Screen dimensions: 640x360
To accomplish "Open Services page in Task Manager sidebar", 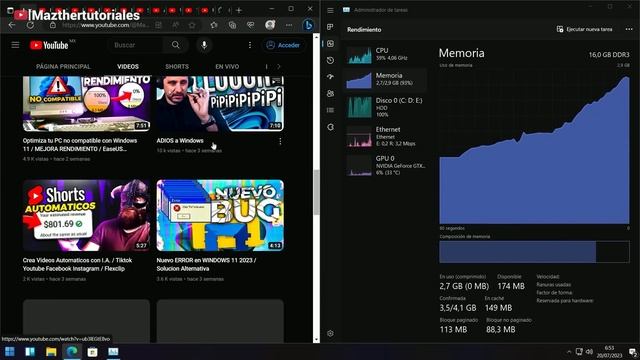I will (x=330, y=127).
